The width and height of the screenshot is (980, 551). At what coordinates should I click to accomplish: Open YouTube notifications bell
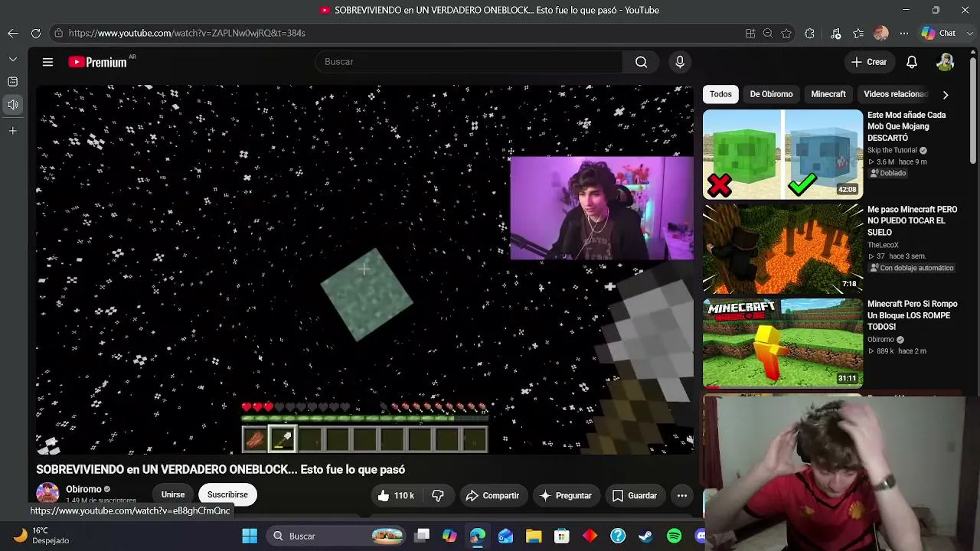coord(912,62)
